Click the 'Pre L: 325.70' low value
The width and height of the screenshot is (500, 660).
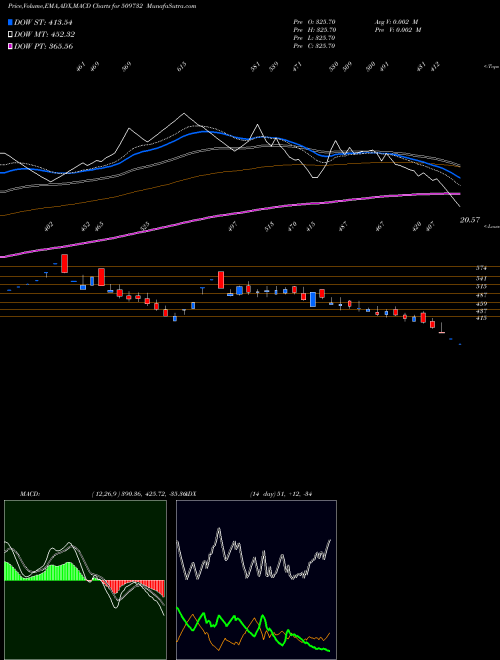pos(314,38)
